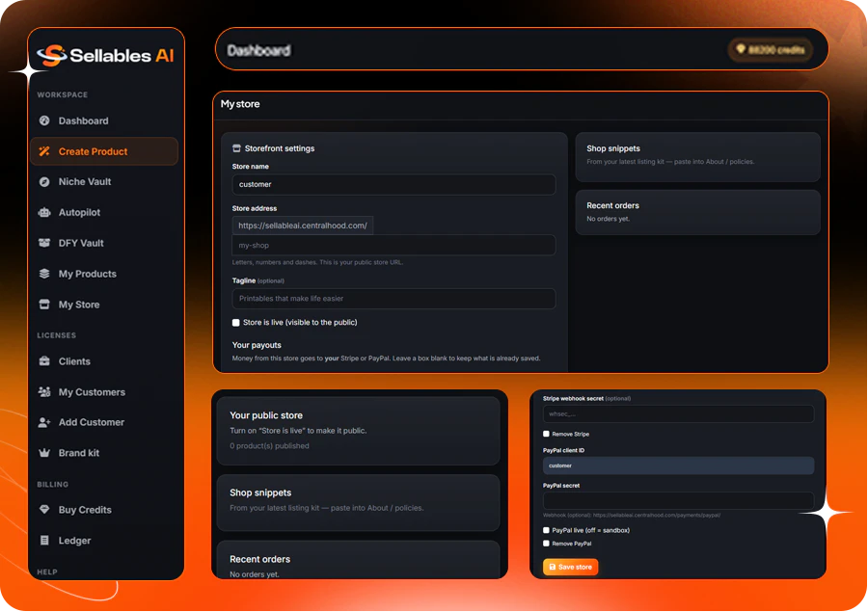
Task: Click the Store name input field
Action: coord(393,184)
